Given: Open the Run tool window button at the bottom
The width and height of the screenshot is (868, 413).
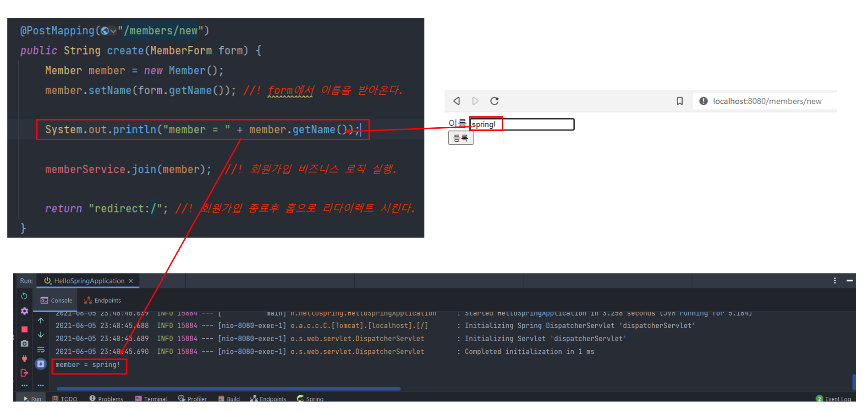Looking at the screenshot, I should pyautogui.click(x=32, y=399).
